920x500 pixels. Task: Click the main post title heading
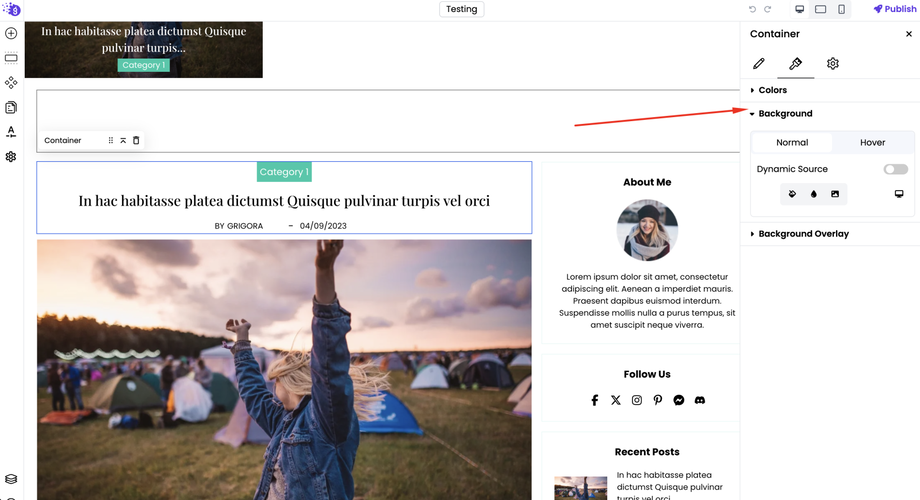click(x=284, y=201)
